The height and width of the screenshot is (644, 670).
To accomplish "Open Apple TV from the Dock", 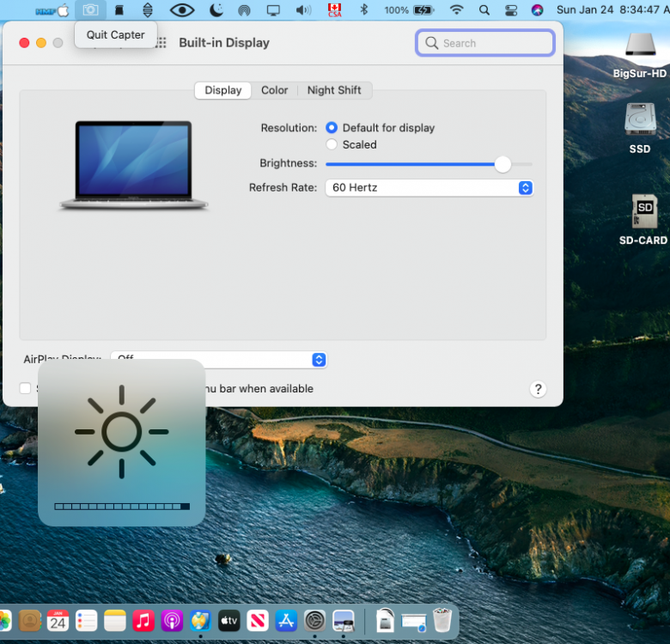I will tap(229, 621).
